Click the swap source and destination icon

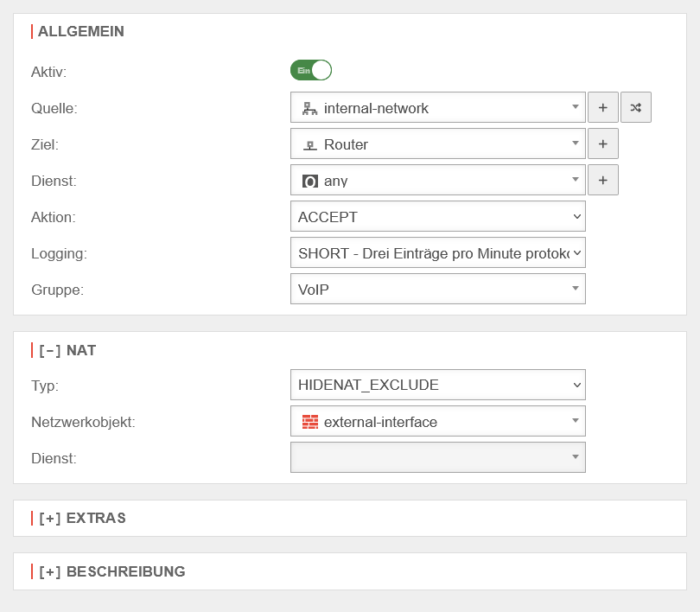pyautogui.click(x=635, y=108)
